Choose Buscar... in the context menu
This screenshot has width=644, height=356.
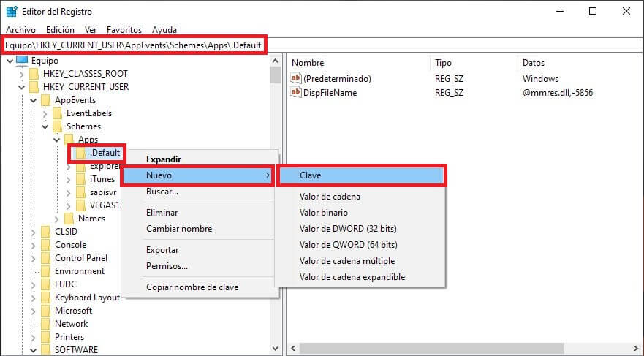[x=198, y=192]
